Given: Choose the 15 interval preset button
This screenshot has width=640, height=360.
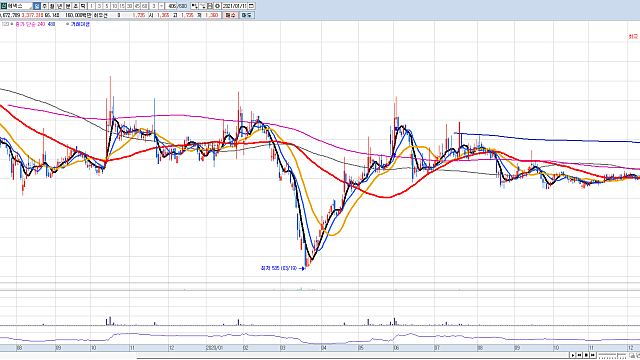Looking at the screenshot, I should coord(122,6).
